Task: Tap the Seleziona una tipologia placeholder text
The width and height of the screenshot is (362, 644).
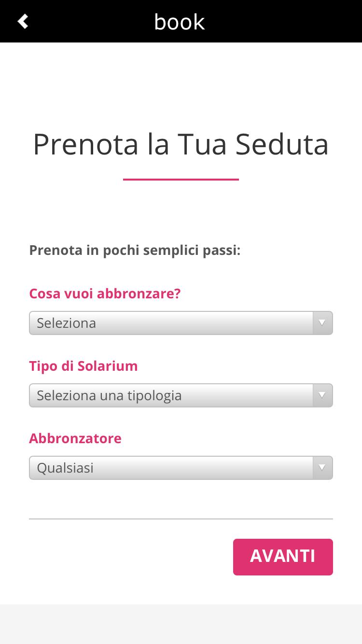Action: 109,395
